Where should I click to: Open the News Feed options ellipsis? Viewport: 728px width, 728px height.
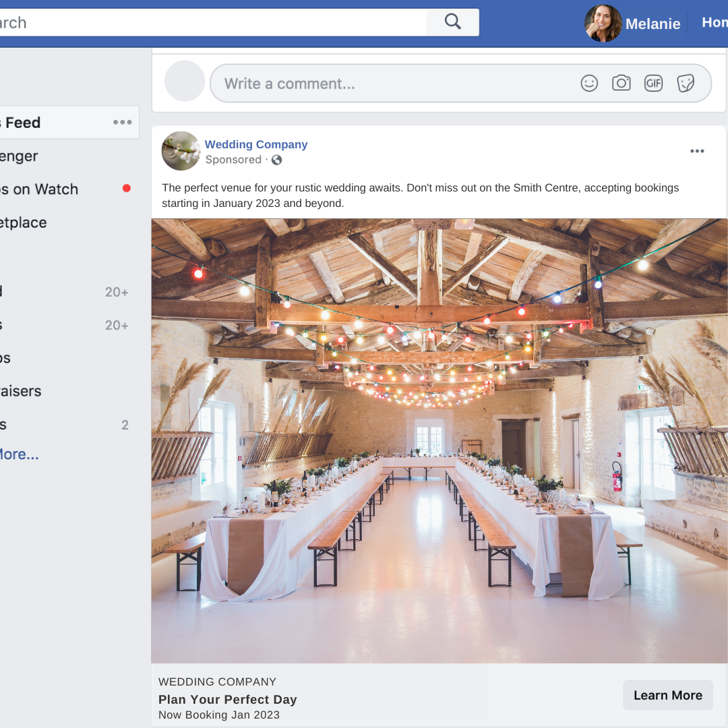pyautogui.click(x=122, y=122)
